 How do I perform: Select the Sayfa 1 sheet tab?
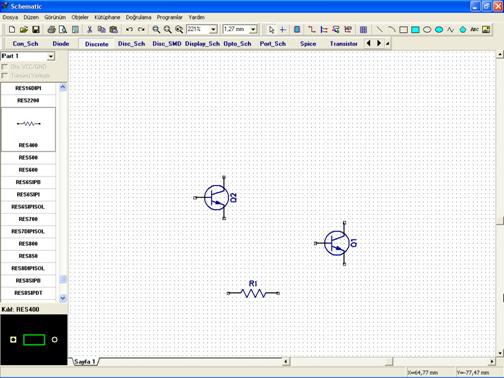tap(85, 361)
